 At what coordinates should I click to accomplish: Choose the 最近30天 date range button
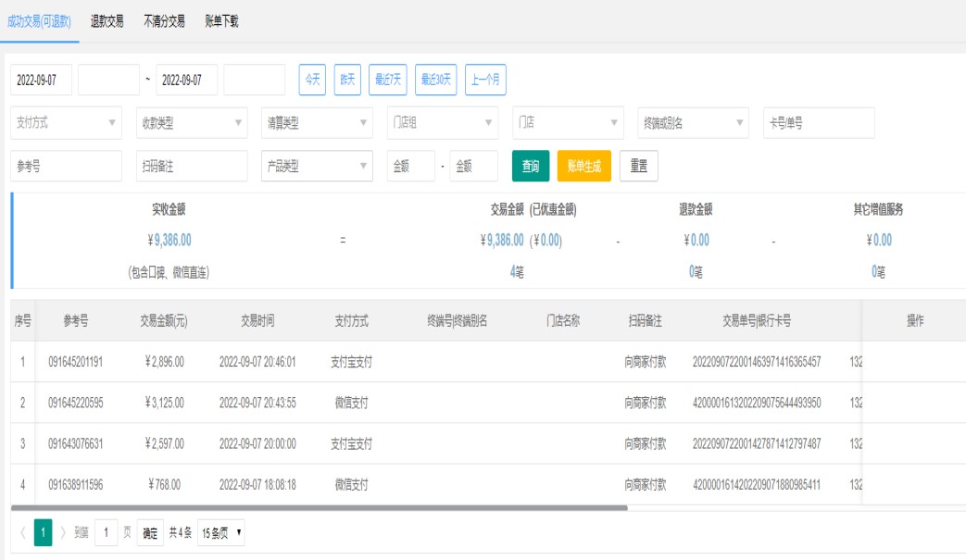pyautogui.click(x=436, y=80)
